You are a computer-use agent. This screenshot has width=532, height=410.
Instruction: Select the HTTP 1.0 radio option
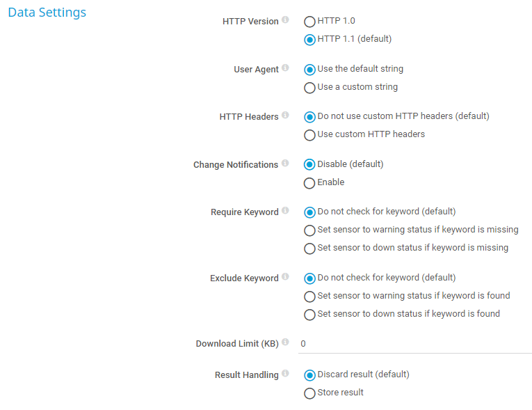click(x=310, y=22)
